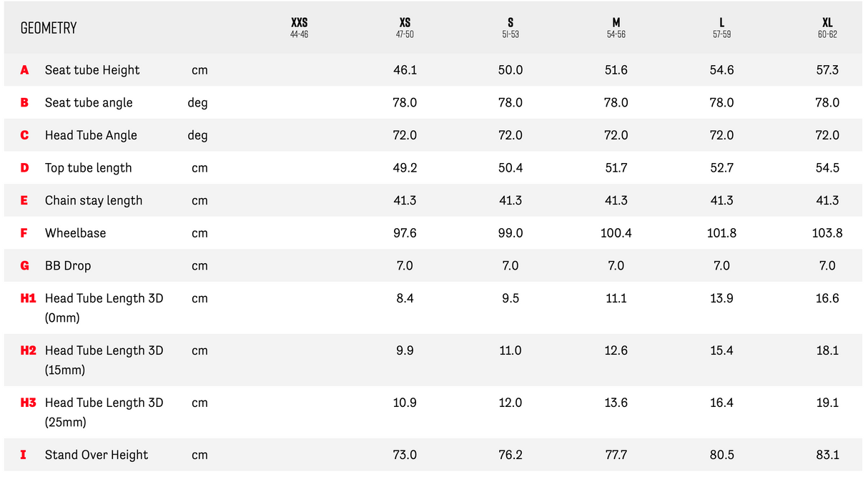Click the Seat tube Height value 46.1
The width and height of the screenshot is (868, 477).
click(405, 70)
